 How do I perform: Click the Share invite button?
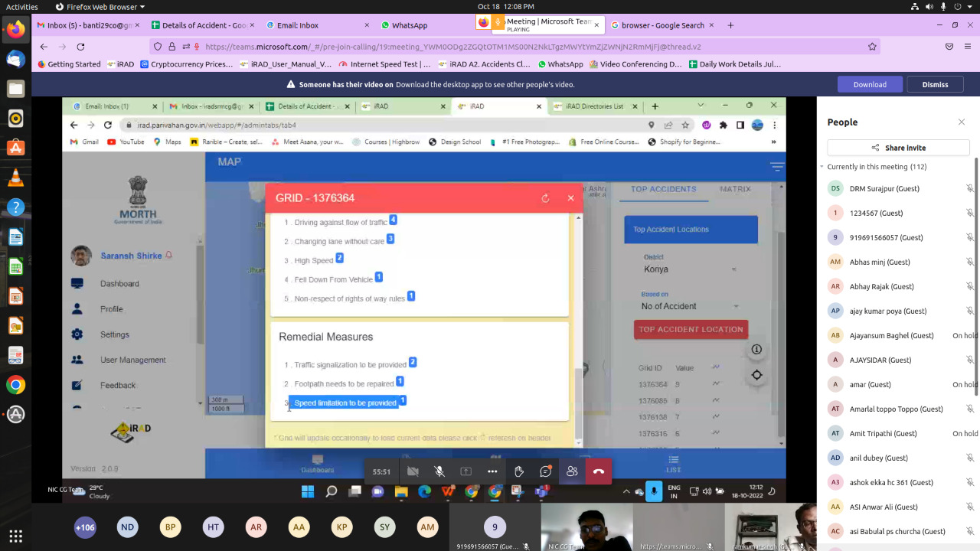click(898, 148)
